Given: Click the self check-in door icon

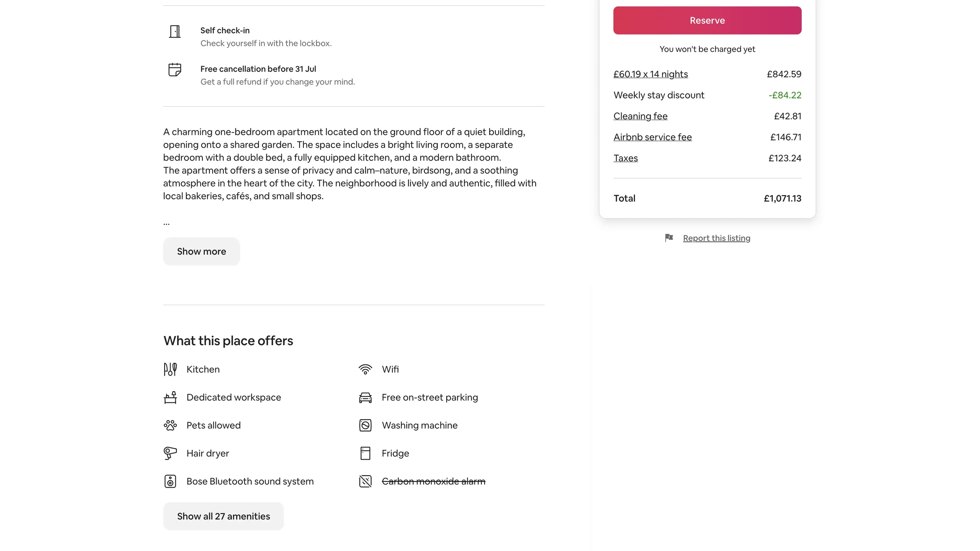Looking at the screenshot, I should (175, 32).
